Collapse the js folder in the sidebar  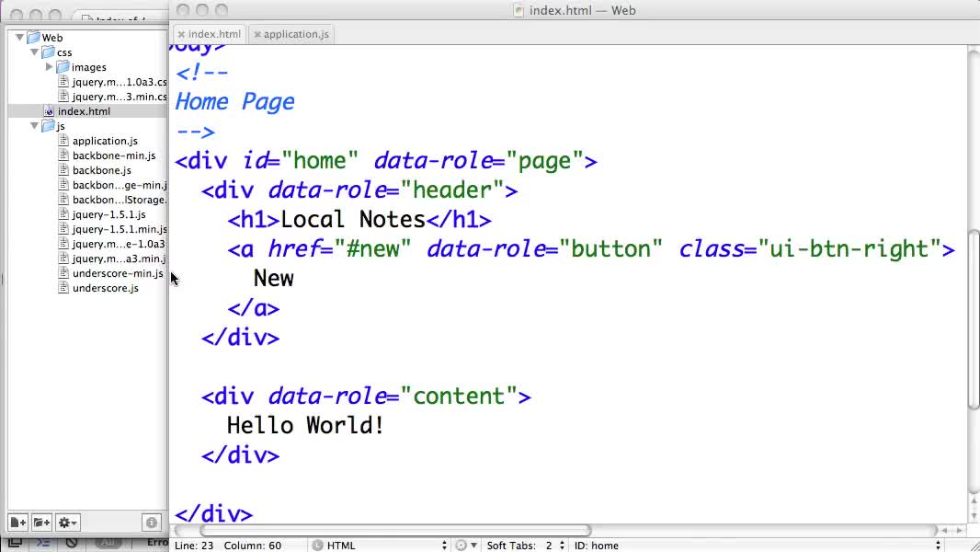[34, 126]
